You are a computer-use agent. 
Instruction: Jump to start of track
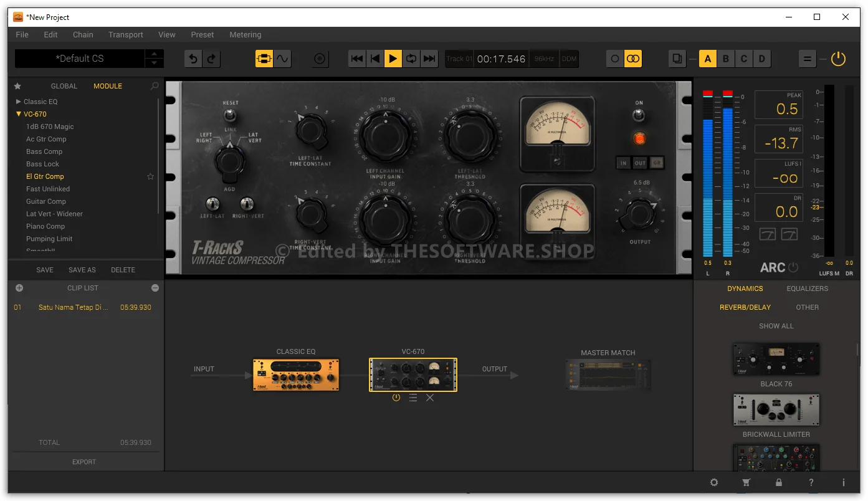[357, 59]
